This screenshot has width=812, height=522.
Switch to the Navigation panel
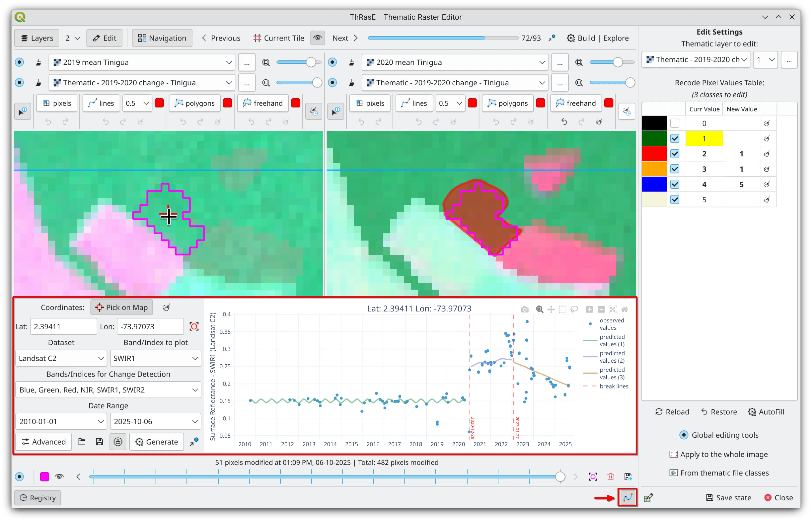click(162, 38)
